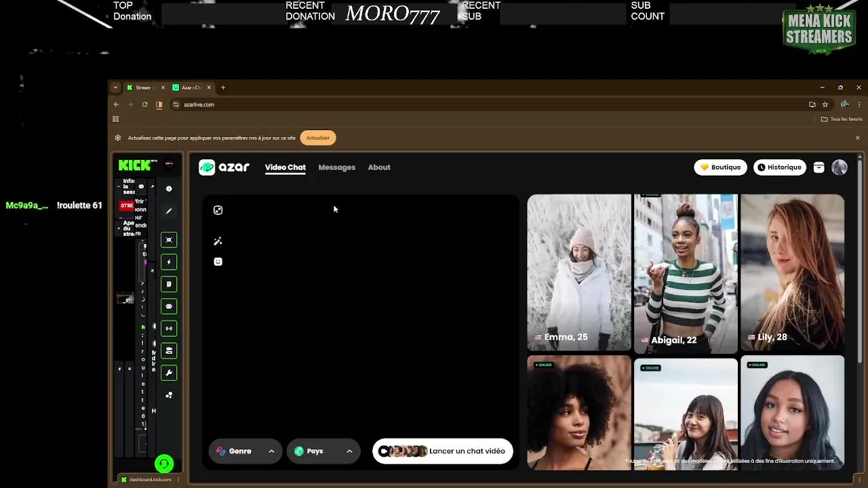
Task: Open a new browser tab
Action: [223, 87]
